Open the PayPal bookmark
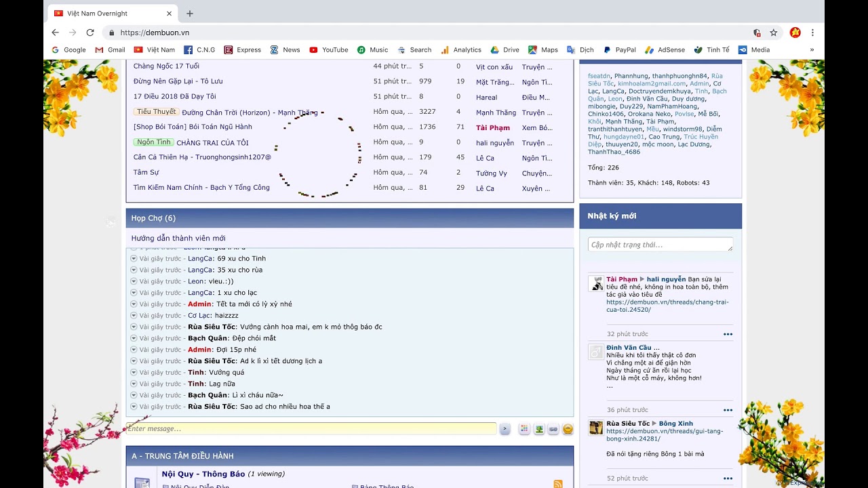The height and width of the screenshot is (488, 868). 619,49
